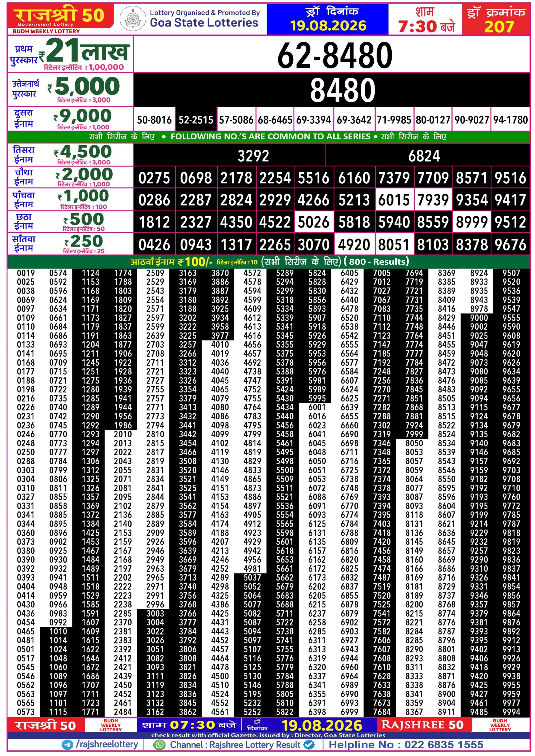This screenshot has width=535, height=756.
Task: Click the ₹21 lakh first prize amount
Action: [84, 50]
